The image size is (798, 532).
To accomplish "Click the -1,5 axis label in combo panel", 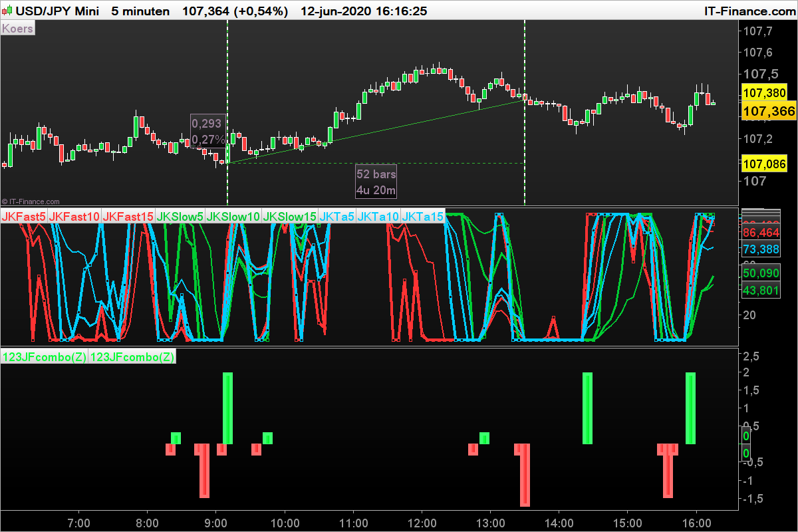I will 751,498.
